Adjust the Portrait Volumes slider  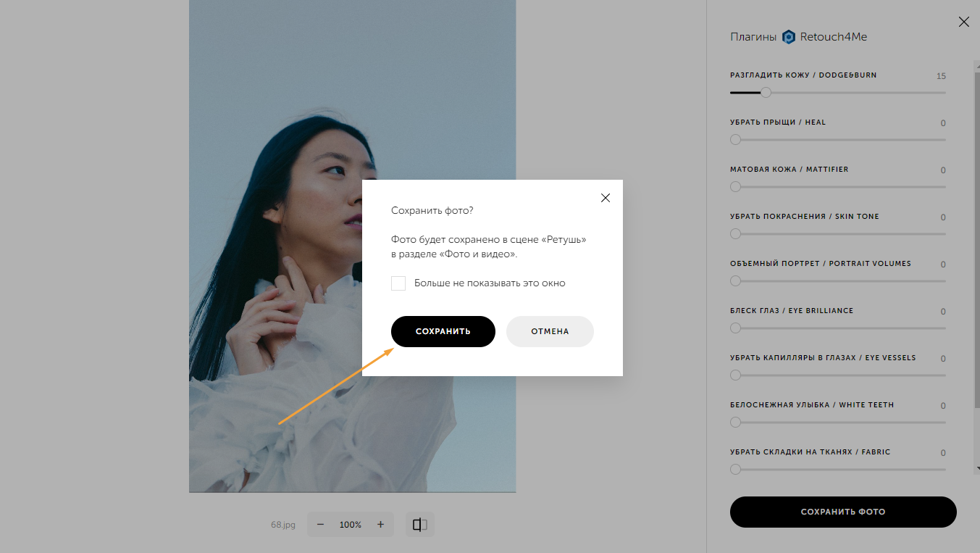pyautogui.click(x=838, y=281)
